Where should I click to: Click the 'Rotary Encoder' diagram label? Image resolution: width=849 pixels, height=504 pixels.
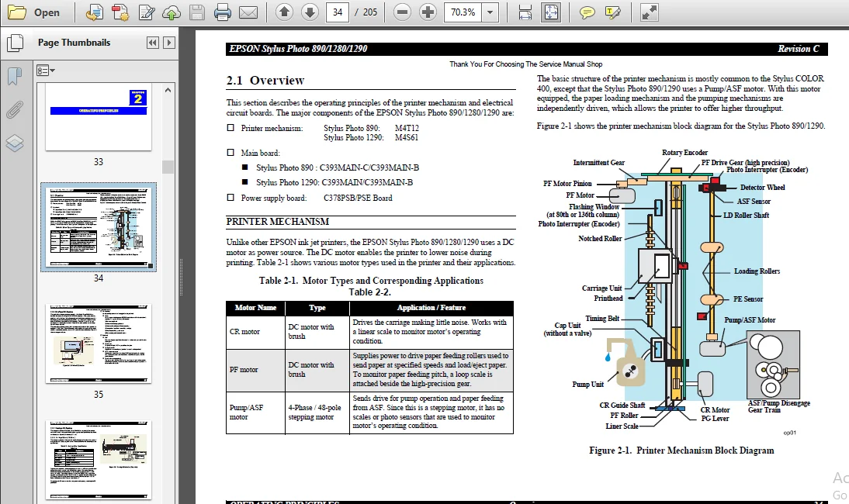[x=685, y=153]
